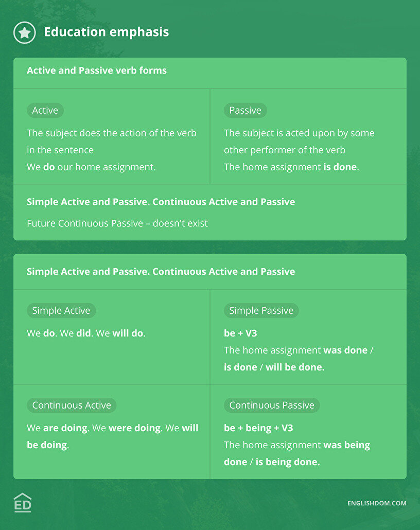This screenshot has width=420, height=530.
Task: Open the ENGLISHDOM.COM link
Action: coord(377,503)
